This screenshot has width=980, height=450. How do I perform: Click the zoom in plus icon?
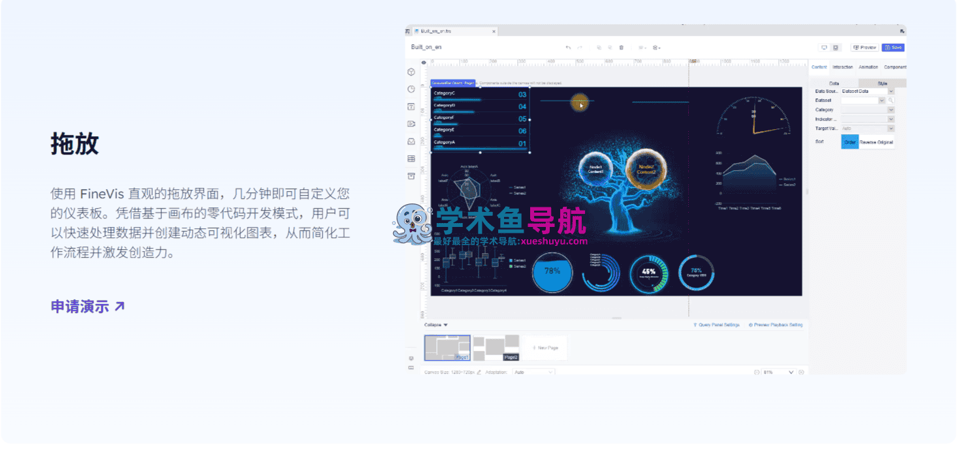tap(801, 372)
